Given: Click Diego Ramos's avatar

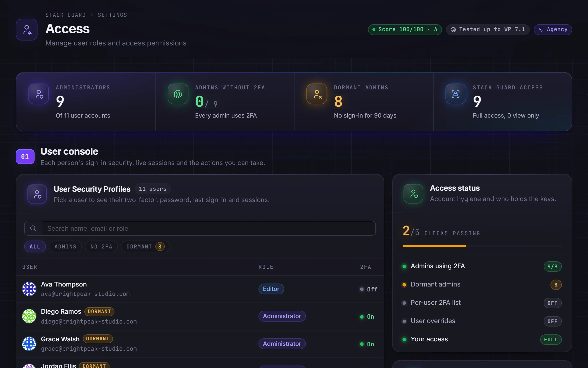Looking at the screenshot, I should click(x=29, y=316).
